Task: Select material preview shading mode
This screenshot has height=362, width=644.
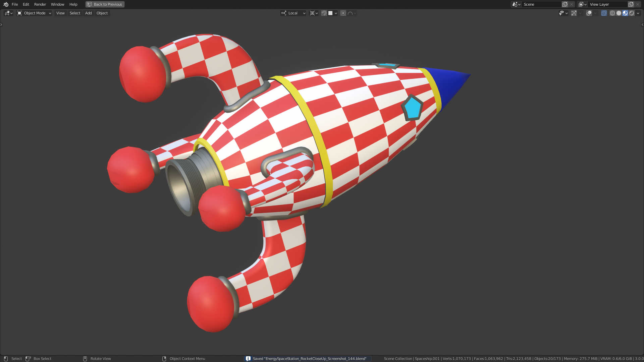Action: click(625, 13)
